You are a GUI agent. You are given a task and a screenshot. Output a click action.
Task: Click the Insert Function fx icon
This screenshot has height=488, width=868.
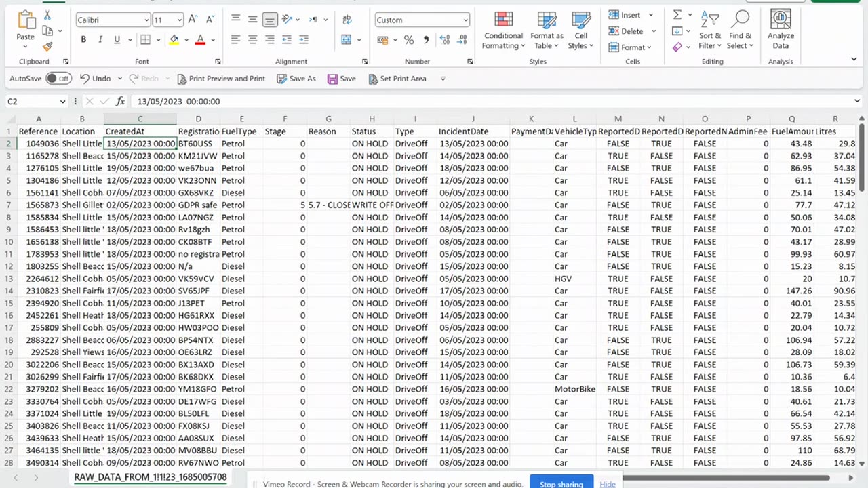[x=121, y=101]
